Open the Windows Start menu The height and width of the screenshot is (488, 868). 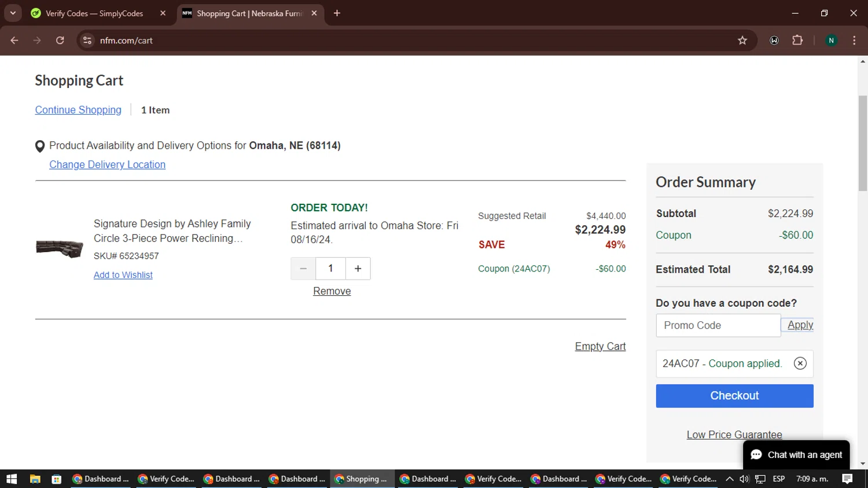12,479
